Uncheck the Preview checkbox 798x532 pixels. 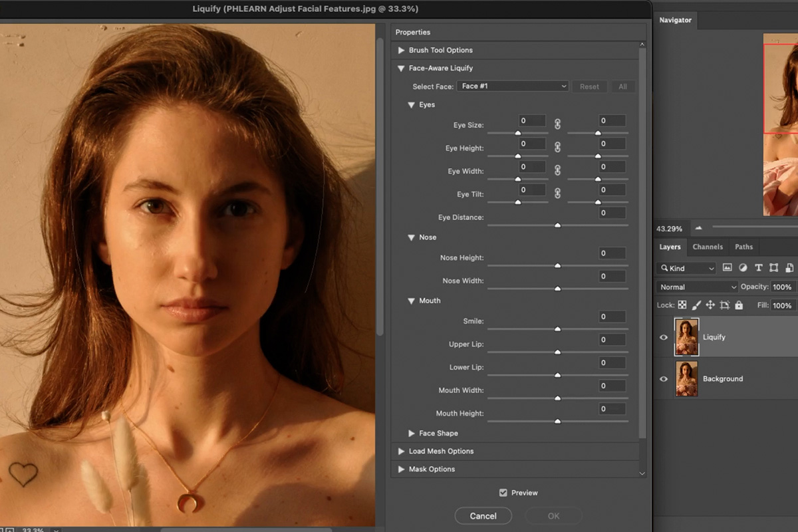pos(503,493)
